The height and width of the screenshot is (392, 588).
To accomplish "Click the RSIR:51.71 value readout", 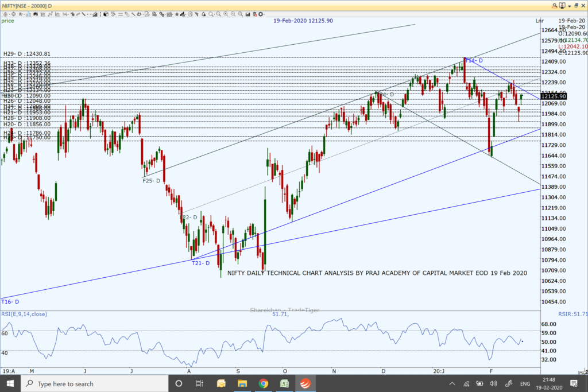I will [x=572, y=314].
